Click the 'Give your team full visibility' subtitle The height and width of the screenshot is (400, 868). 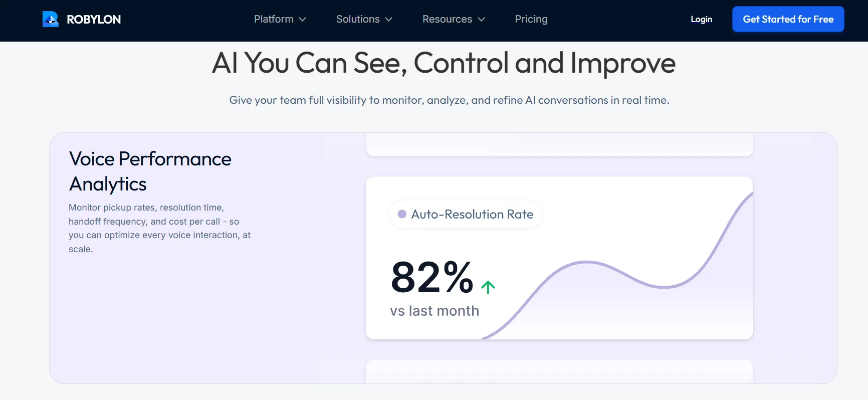coord(449,100)
